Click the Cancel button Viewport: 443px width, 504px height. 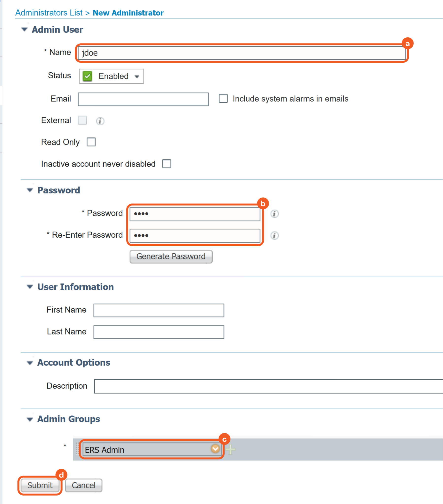click(x=83, y=485)
